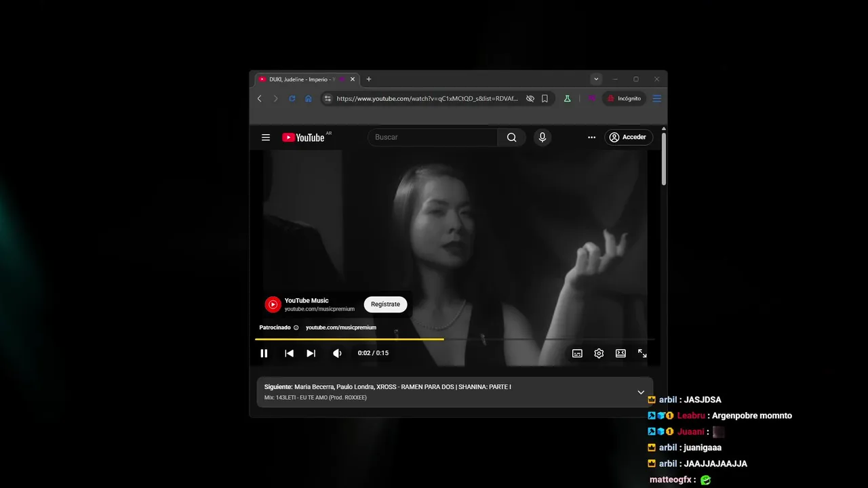Click the search magnifier button
Screen dimensions: 868x488
tap(511, 137)
